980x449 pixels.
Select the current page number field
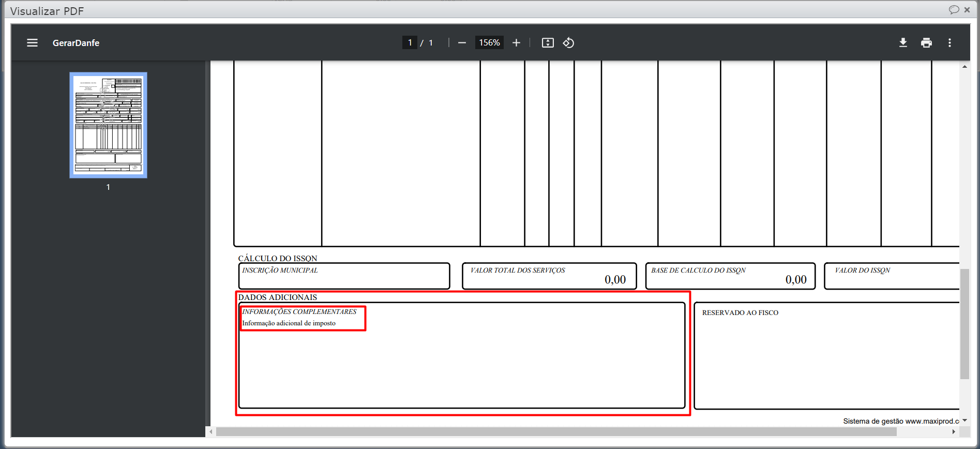(x=410, y=42)
